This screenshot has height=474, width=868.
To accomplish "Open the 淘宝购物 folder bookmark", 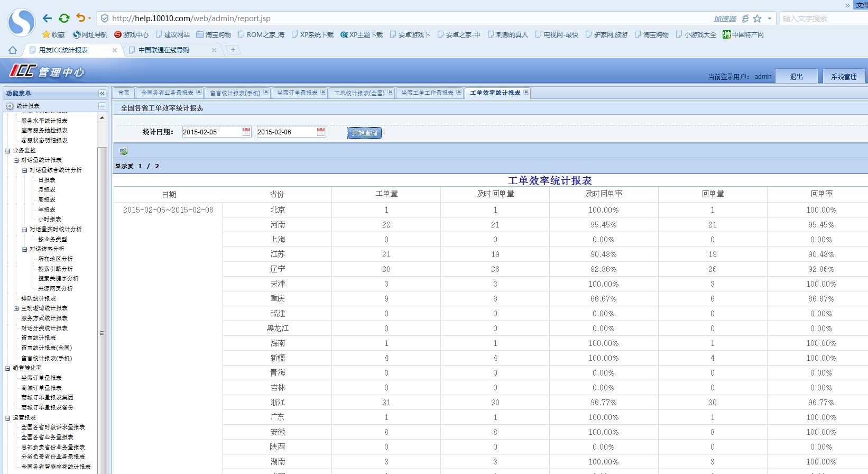I will (214, 34).
